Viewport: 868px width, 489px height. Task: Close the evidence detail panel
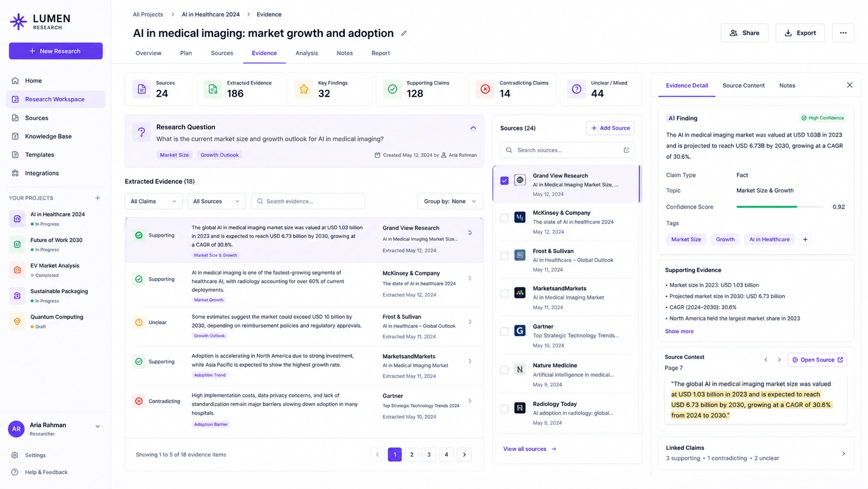pos(850,85)
